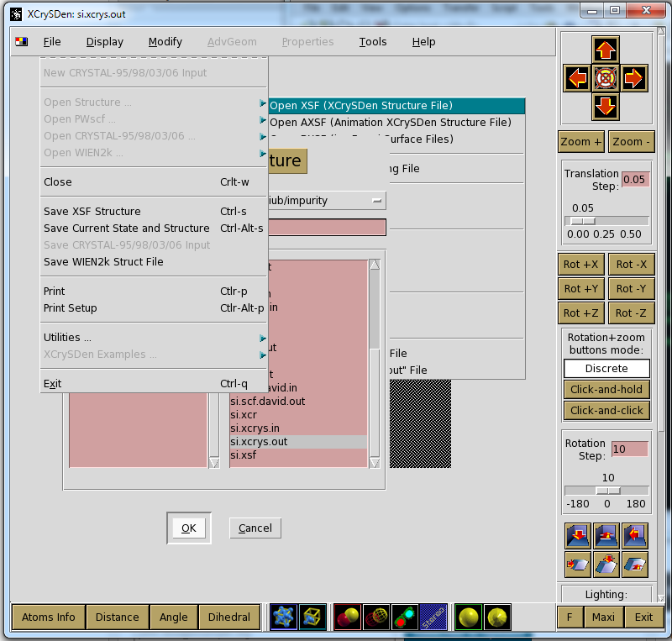Select Save Current State and Structure
This screenshot has width=672, height=641.
click(x=154, y=229)
